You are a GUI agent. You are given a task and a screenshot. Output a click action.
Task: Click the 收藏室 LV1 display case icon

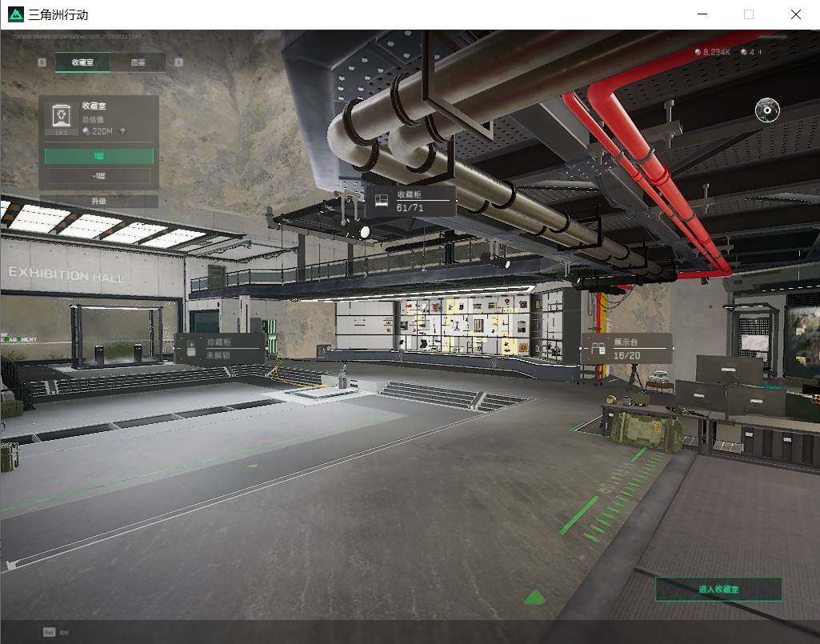[62, 118]
